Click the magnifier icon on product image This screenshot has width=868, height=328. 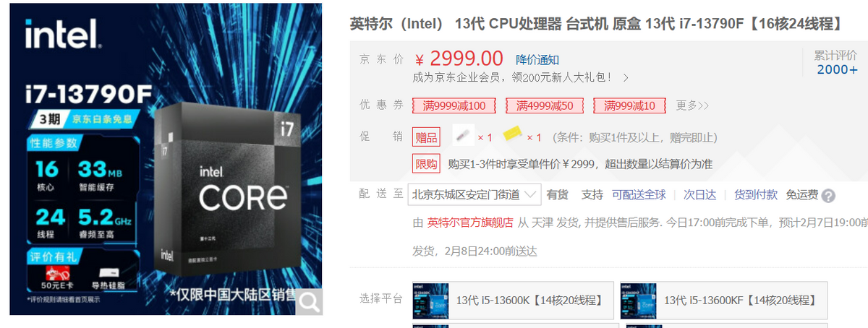[309, 302]
